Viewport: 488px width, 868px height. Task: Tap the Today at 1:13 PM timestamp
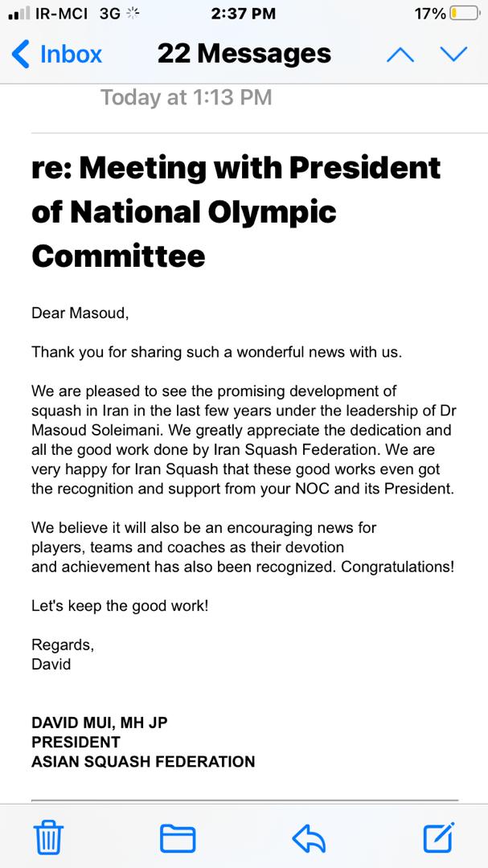click(187, 98)
